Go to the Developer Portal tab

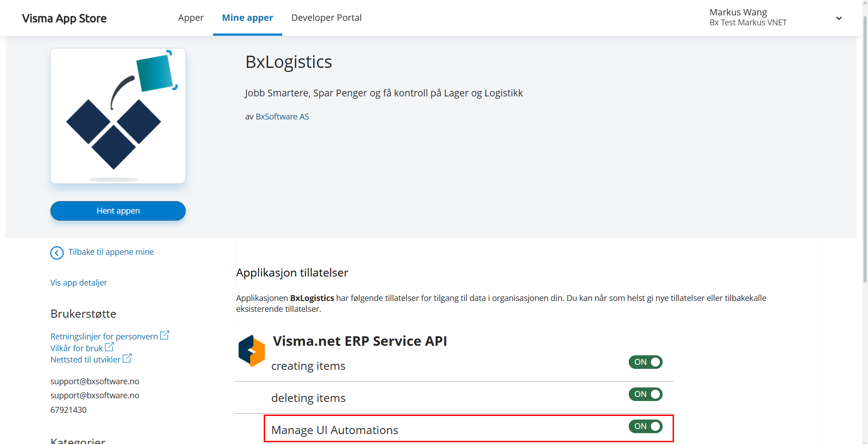pos(327,18)
